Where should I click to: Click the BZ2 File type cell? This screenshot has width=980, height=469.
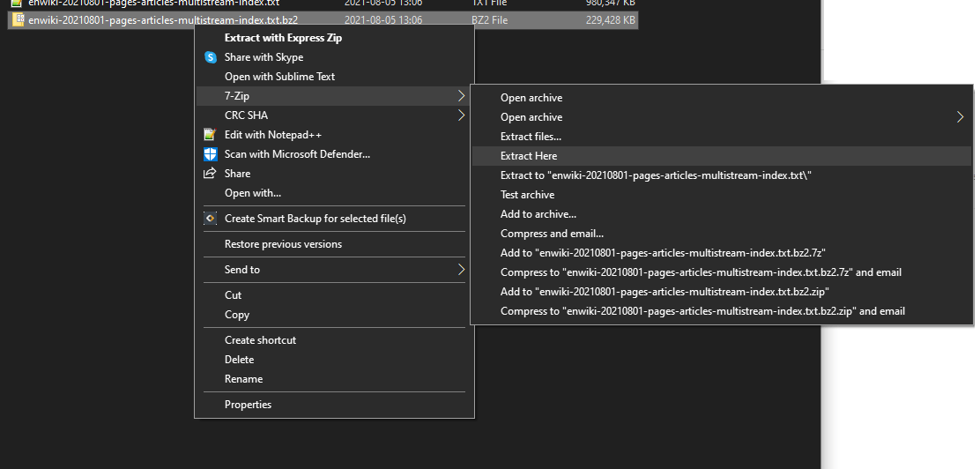point(489,20)
